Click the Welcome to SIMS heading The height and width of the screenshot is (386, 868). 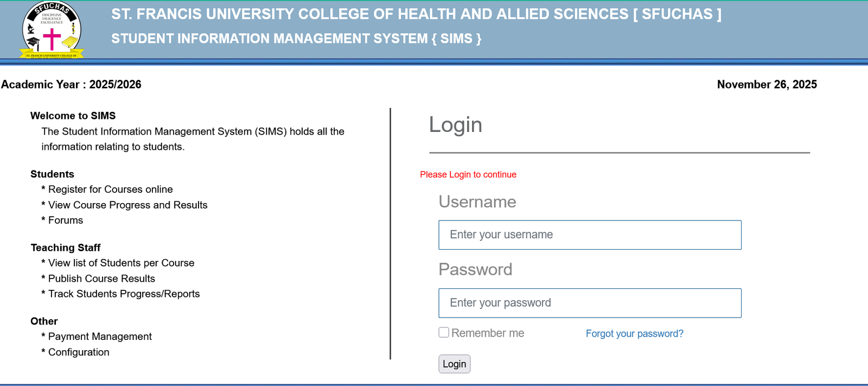coord(73,116)
